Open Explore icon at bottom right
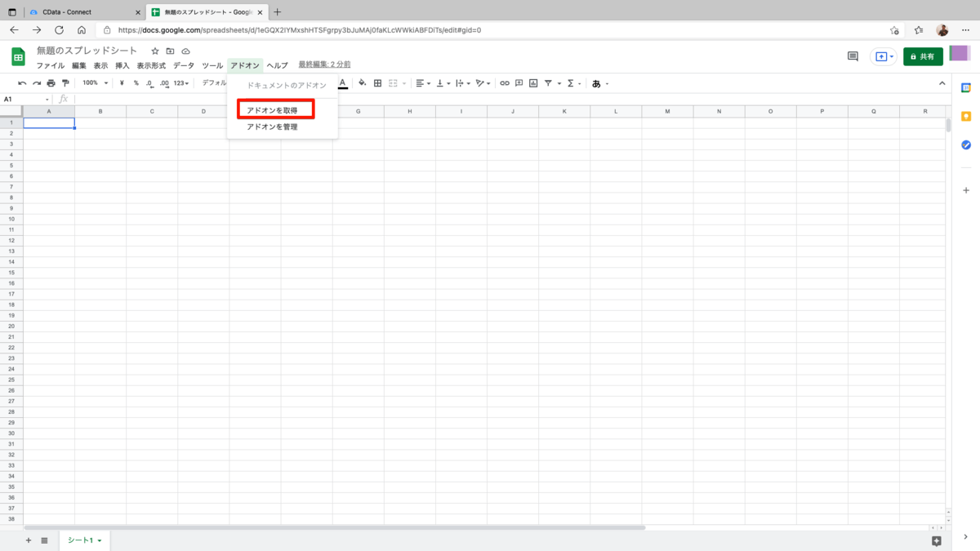The width and height of the screenshot is (980, 551). point(937,540)
